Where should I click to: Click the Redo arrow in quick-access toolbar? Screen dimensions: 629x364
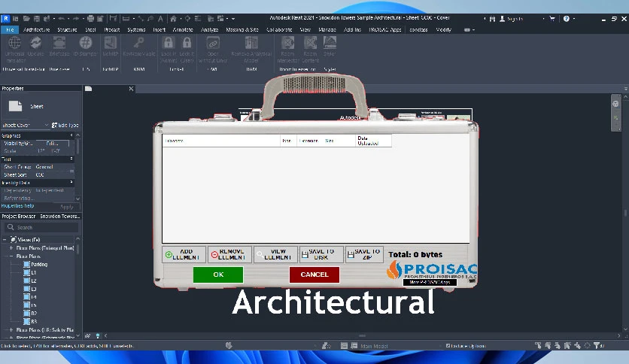76,19
